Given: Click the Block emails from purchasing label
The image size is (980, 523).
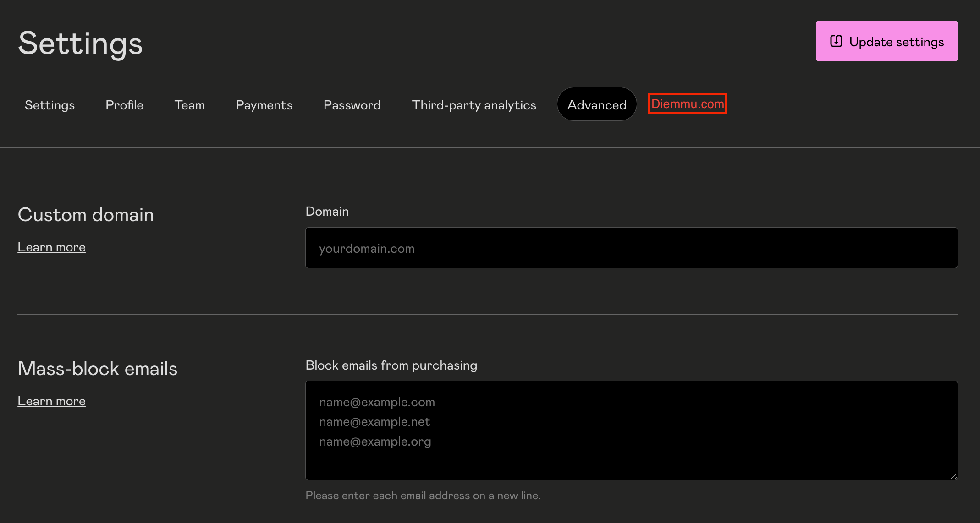Looking at the screenshot, I should click(x=391, y=365).
